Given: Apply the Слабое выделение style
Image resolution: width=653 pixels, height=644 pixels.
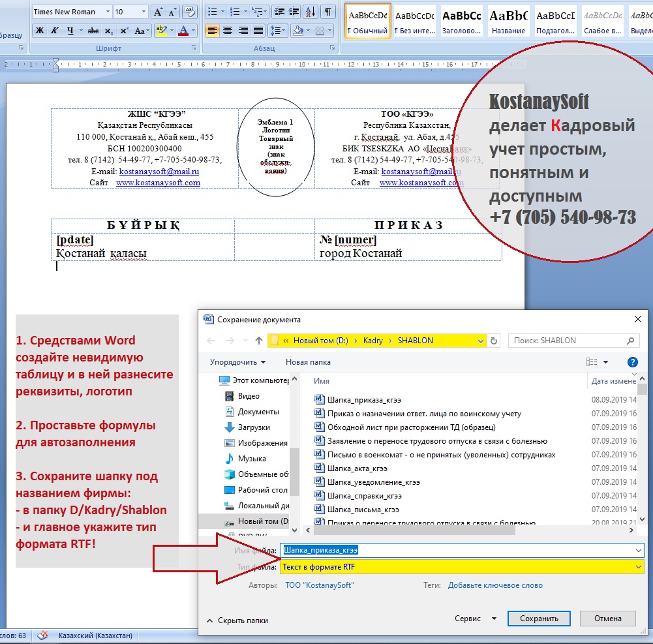Looking at the screenshot, I should point(602,22).
